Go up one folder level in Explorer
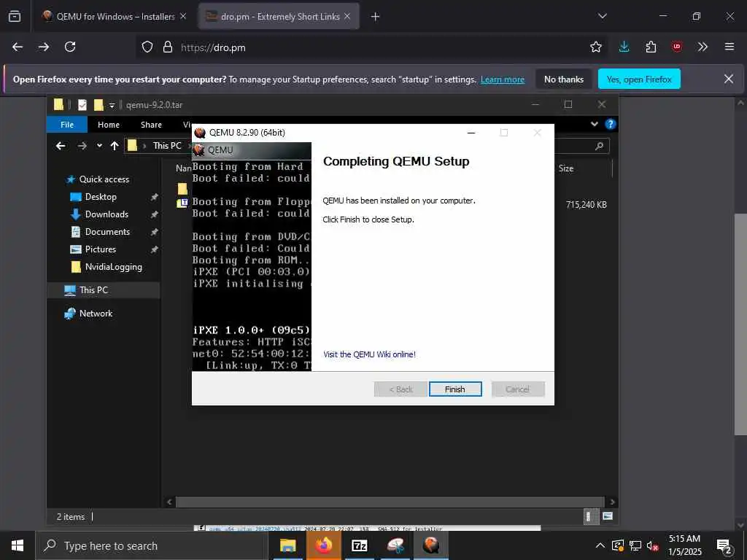This screenshot has height=560, width=747. click(x=115, y=146)
